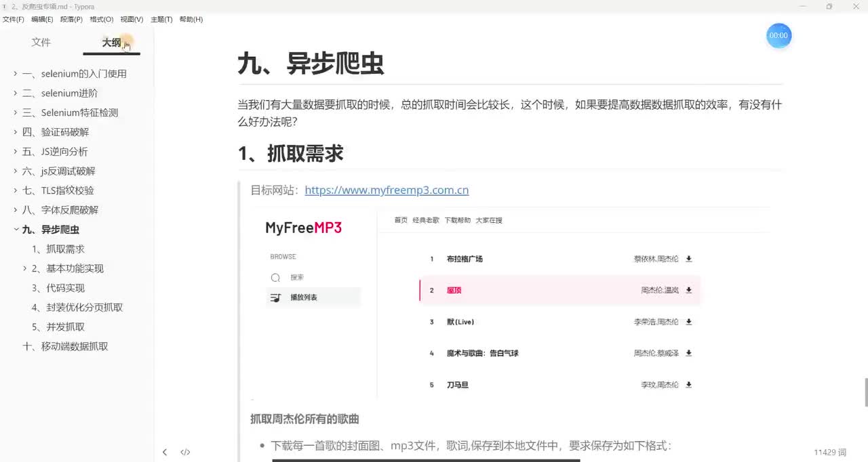Open the 段落(P) menu
The image size is (868, 462).
coord(71,20)
